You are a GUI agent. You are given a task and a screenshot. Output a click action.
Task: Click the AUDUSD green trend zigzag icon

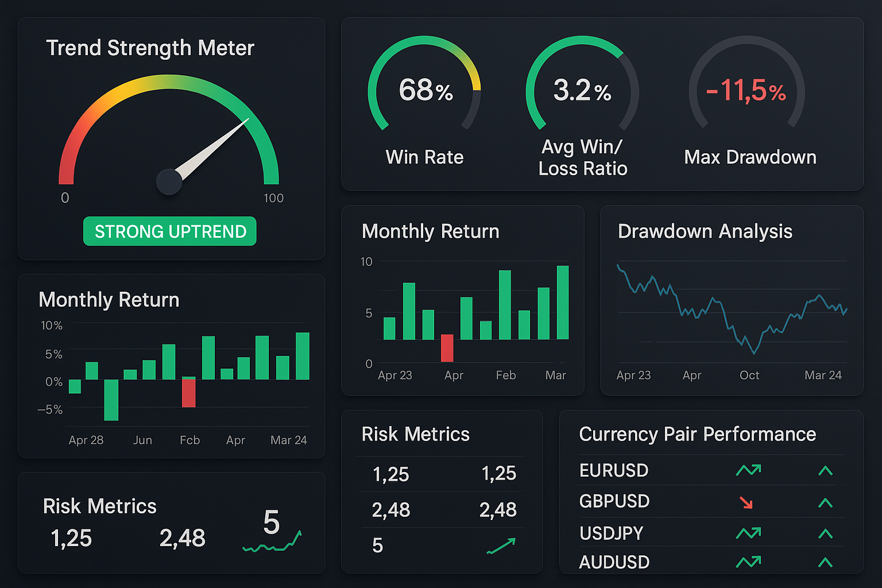coord(748,562)
